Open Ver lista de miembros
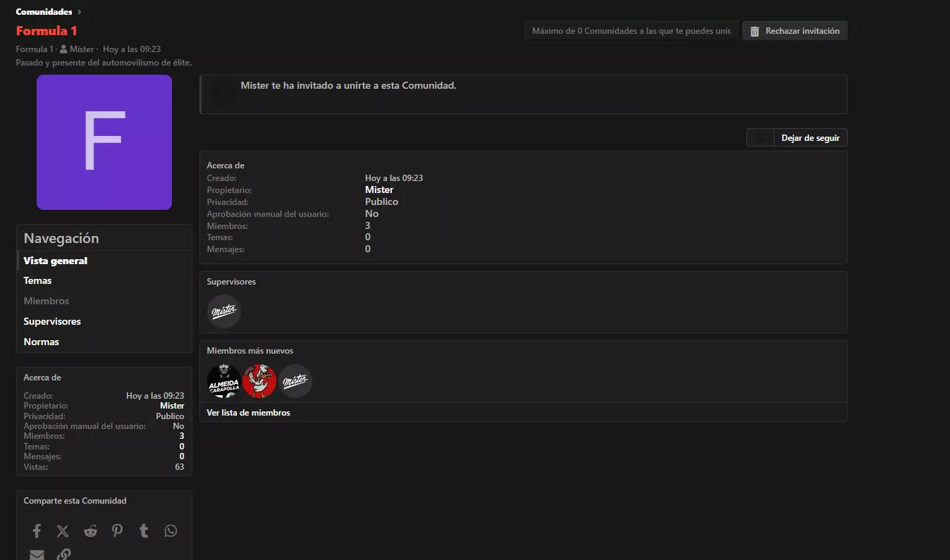Screen dimensions: 950x560 point(248,413)
